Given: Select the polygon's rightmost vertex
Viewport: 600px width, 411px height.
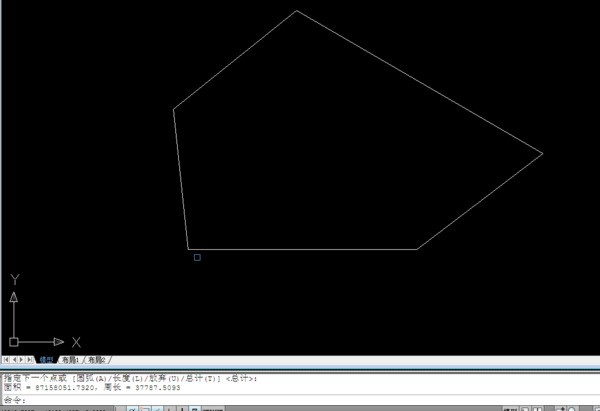Looking at the screenshot, I should [542, 153].
